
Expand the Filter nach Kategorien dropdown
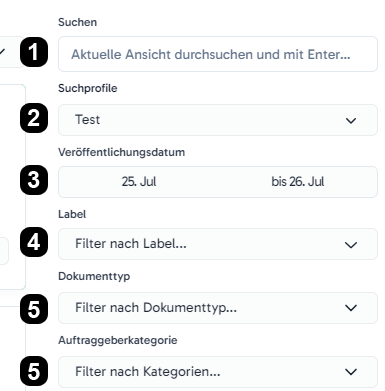(218, 372)
